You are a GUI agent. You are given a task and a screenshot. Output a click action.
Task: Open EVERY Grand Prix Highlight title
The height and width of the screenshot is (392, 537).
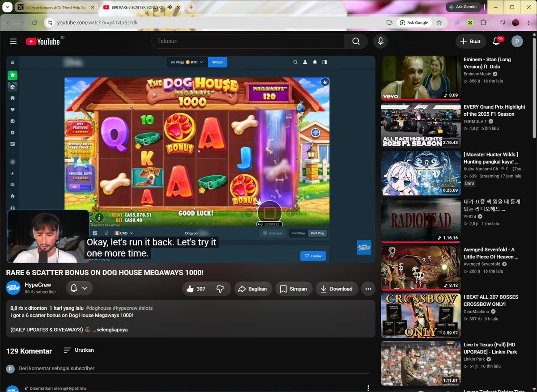[x=494, y=110]
